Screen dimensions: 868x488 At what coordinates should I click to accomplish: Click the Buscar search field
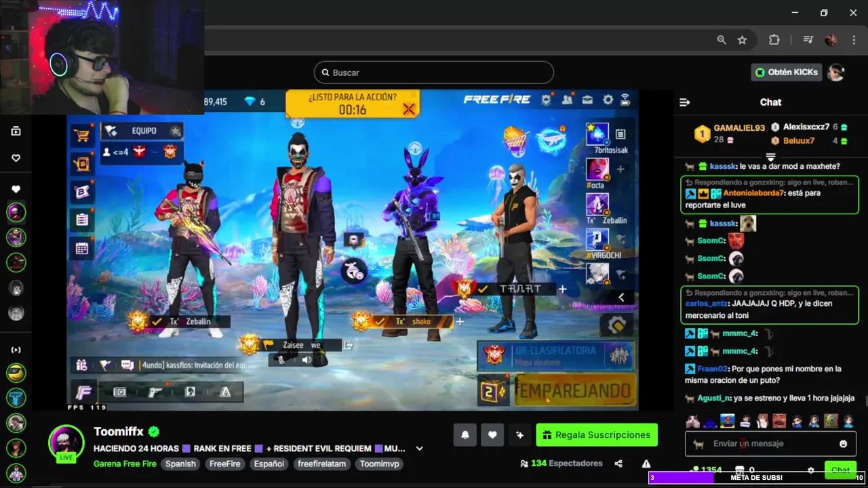(434, 73)
